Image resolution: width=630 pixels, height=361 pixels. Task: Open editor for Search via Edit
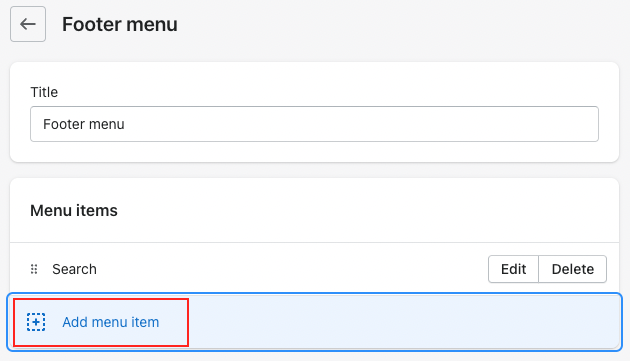[x=513, y=269]
